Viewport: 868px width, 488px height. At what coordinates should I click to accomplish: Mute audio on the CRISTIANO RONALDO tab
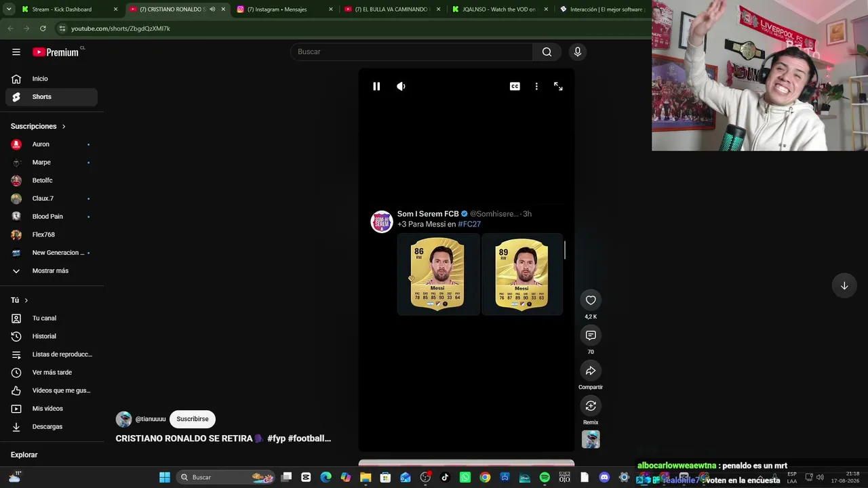pyautogui.click(x=212, y=9)
